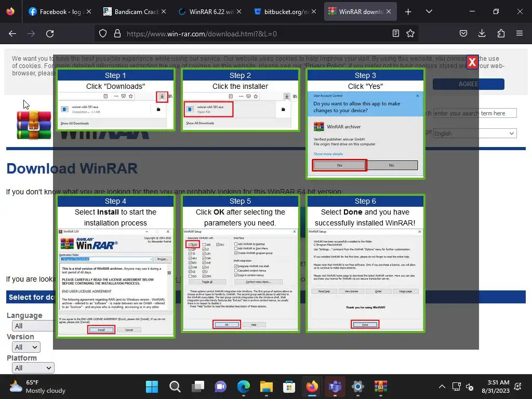Close the installation steps overlay with red X
This screenshot has width=532, height=399.
click(x=472, y=62)
